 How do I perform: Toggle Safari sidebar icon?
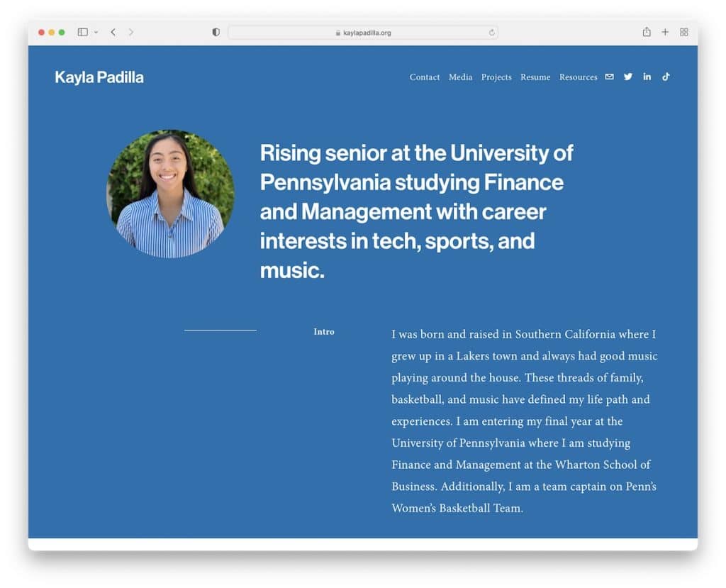point(83,32)
